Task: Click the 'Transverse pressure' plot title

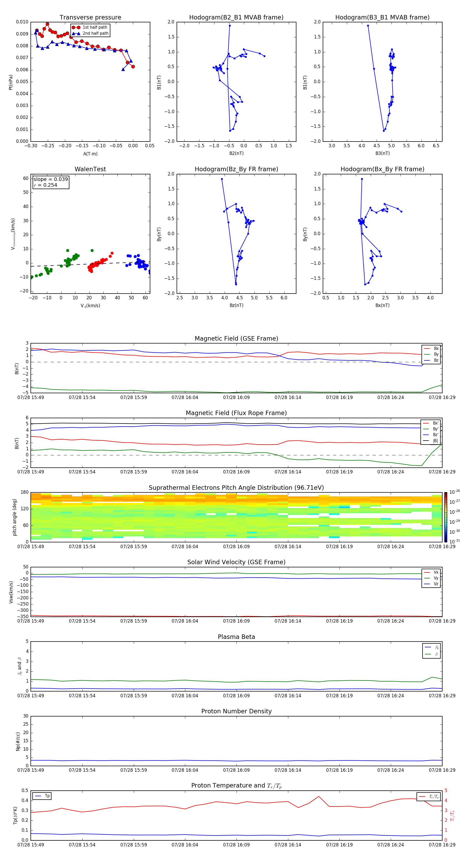Action: tap(90, 18)
